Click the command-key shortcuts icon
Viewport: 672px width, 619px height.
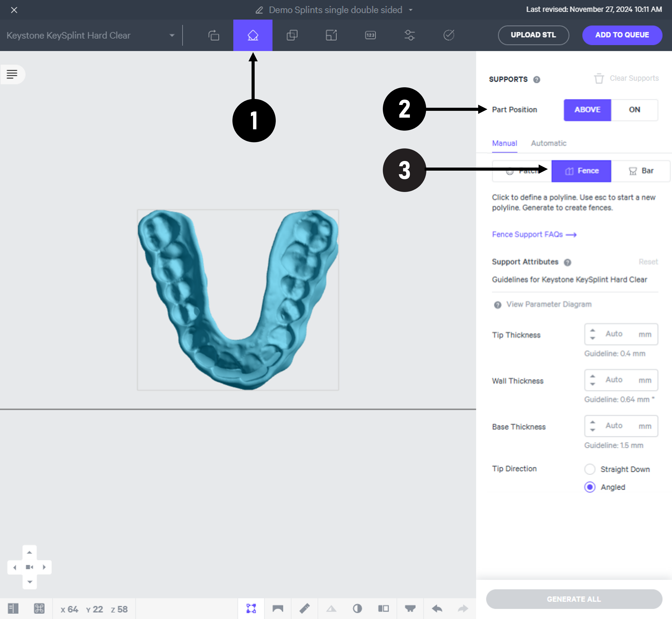(x=39, y=609)
